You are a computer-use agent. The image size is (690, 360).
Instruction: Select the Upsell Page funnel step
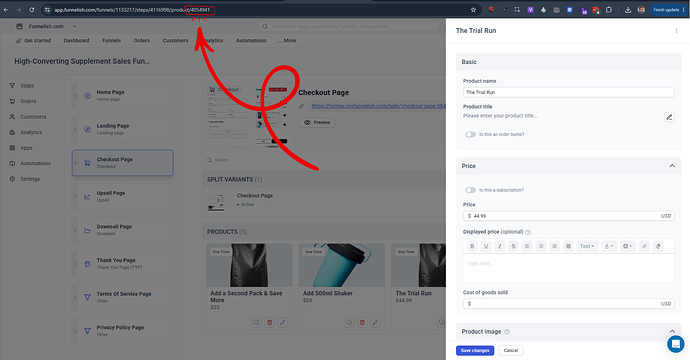(x=123, y=196)
